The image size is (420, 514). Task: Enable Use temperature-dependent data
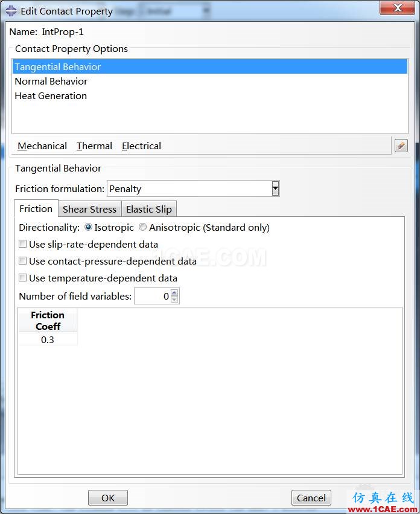click(22, 278)
